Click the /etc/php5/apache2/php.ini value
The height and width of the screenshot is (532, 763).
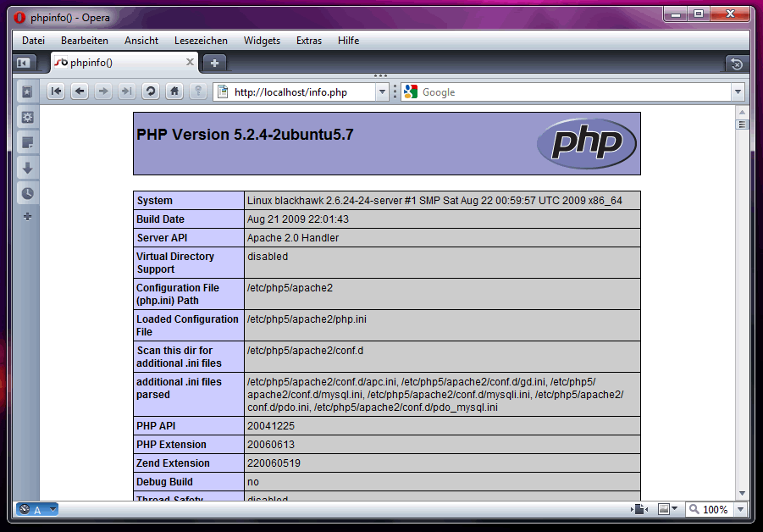click(x=307, y=319)
